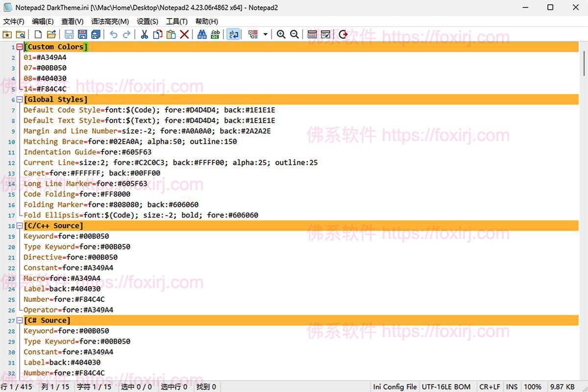
Task: Toggle INS overwrite mode in status bar
Action: coord(512,387)
